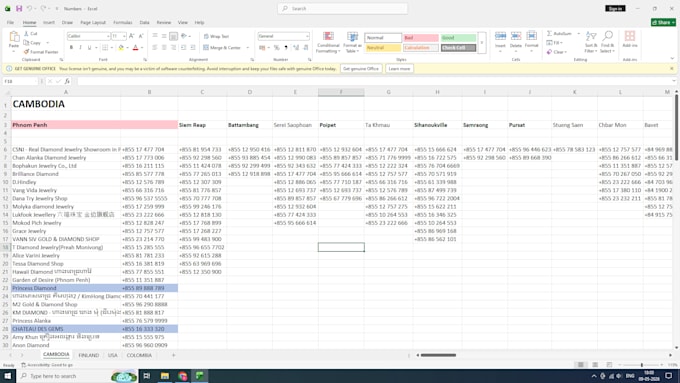Click the Share button
Screen dimensions: 680x383
663,22
